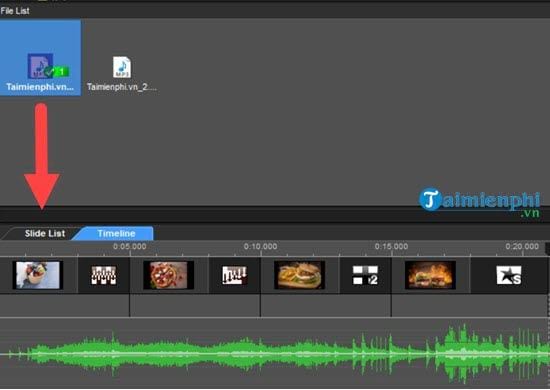Switch to the Slide List tab
Screen dimensions: 550x390
pyautogui.click(x=45, y=233)
